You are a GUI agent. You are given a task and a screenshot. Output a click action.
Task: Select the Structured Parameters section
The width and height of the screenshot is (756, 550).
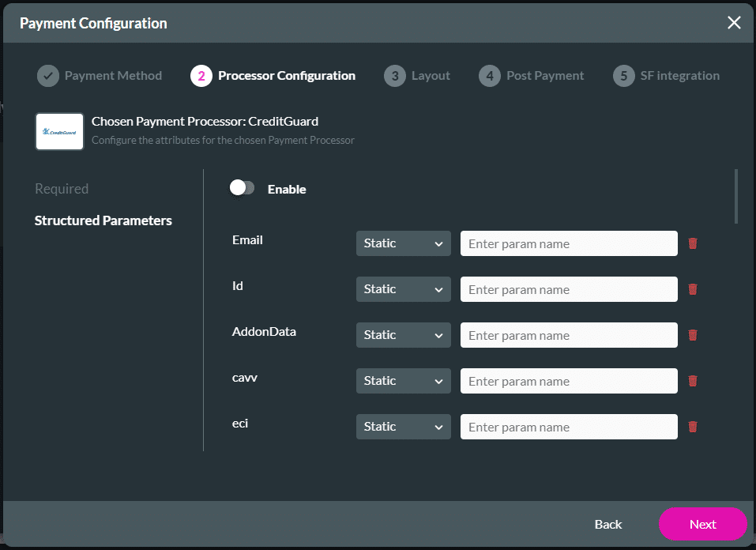pyautogui.click(x=103, y=220)
